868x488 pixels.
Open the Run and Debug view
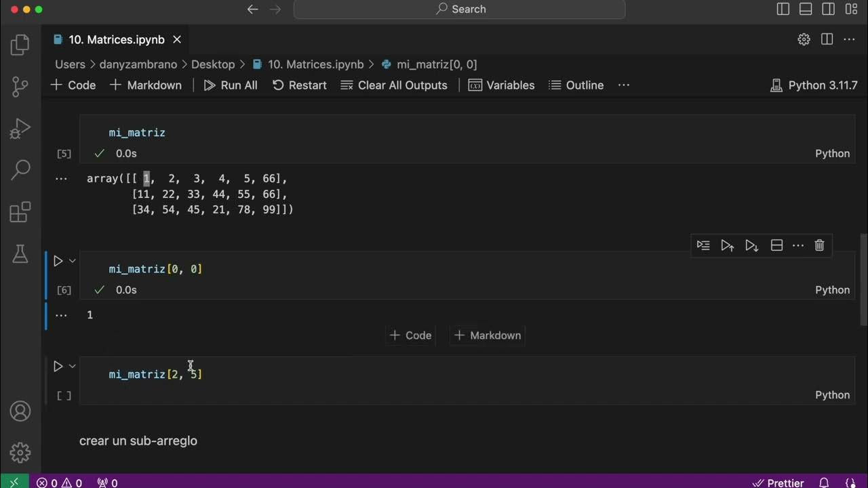[20, 128]
